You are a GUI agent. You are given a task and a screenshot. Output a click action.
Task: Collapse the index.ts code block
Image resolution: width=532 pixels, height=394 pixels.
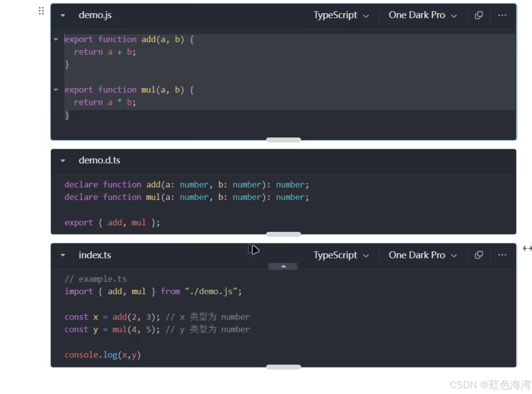click(x=63, y=255)
